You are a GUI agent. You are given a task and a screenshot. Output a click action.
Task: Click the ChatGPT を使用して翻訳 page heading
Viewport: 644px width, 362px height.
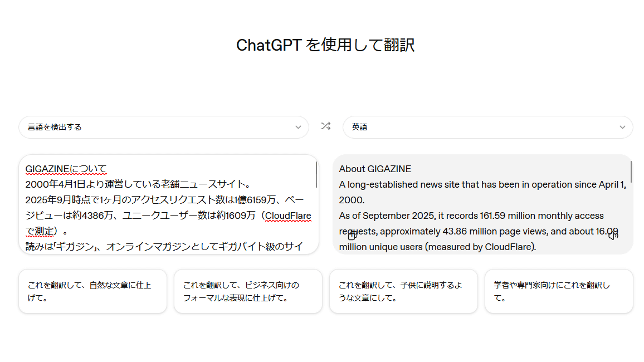click(325, 45)
